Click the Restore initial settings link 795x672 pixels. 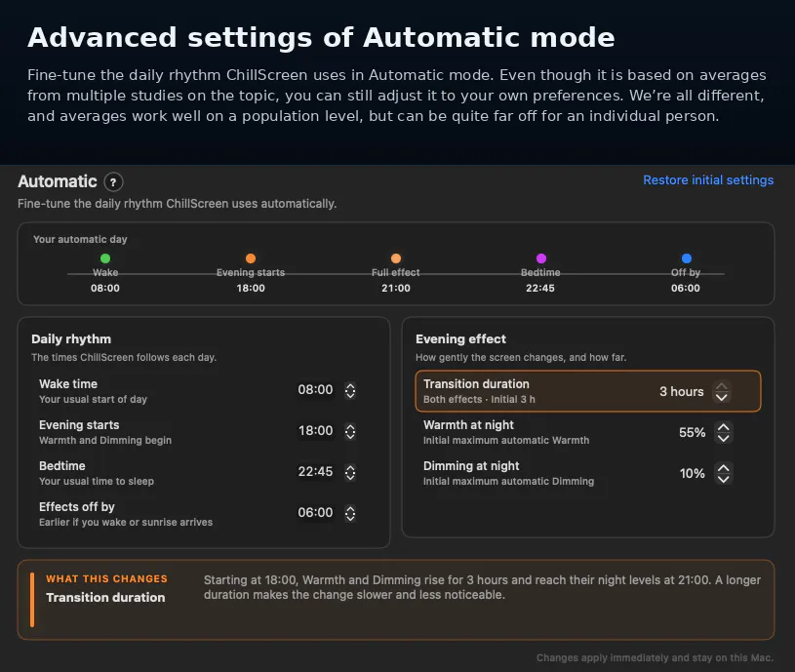coord(708,179)
